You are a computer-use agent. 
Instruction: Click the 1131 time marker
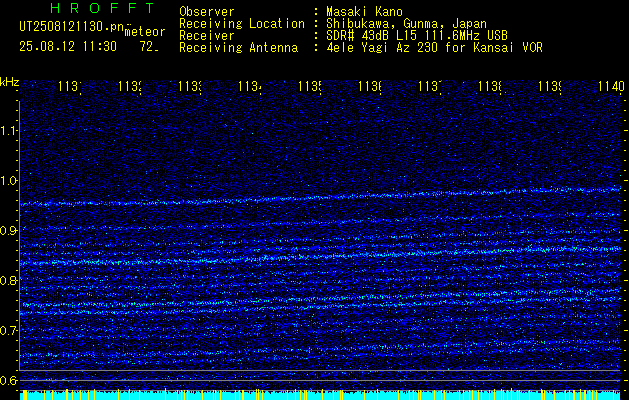(70, 87)
